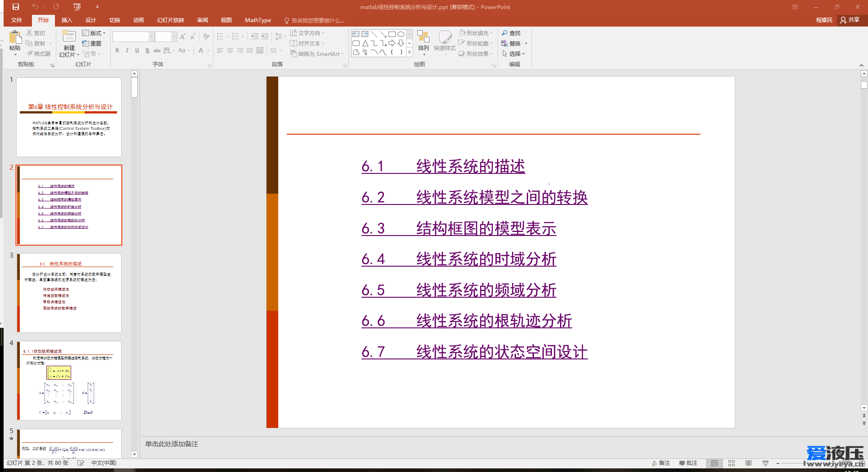Open the File (文件) tab
The height and width of the screenshot is (472, 868).
[x=17, y=20]
